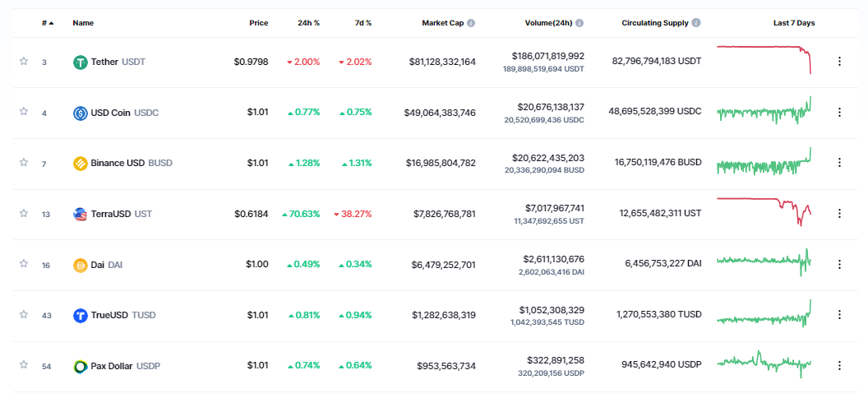Sort by the Volume(24h) column header

coord(548,23)
